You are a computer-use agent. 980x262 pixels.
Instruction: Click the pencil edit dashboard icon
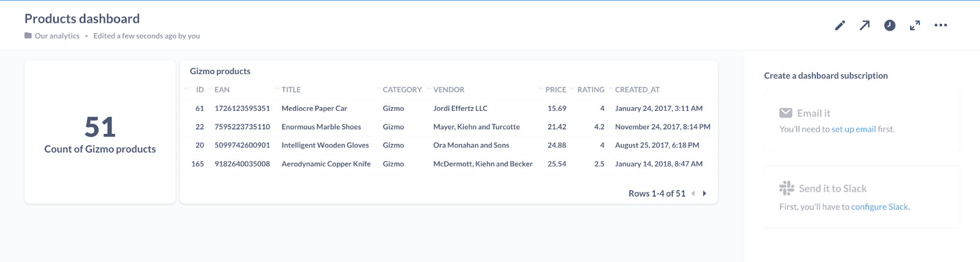840,25
